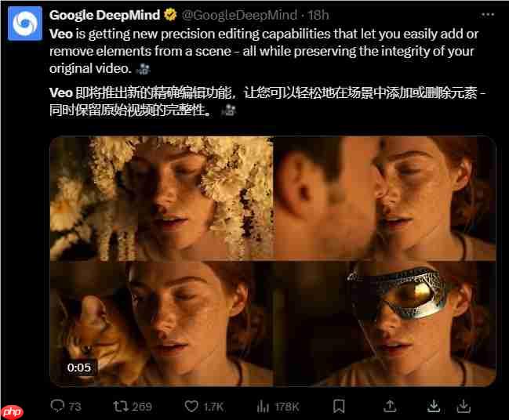
Task: Click the share upload arrow icon
Action: pos(390,406)
